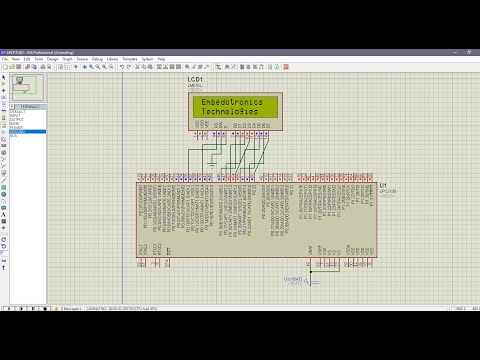
Task: Open the View menu
Action: (x=16, y=59)
